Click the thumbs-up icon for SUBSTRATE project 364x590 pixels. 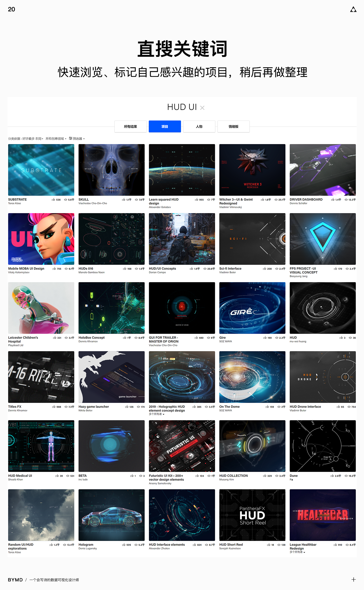pos(53,199)
